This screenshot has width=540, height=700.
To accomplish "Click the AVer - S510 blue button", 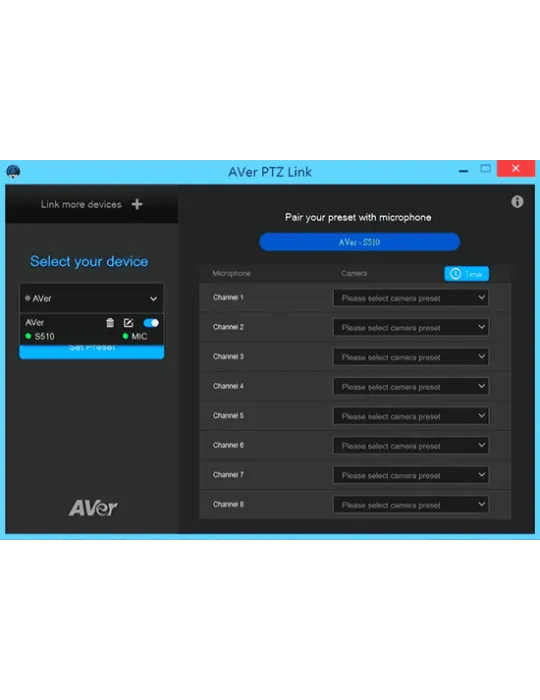I will click(359, 242).
